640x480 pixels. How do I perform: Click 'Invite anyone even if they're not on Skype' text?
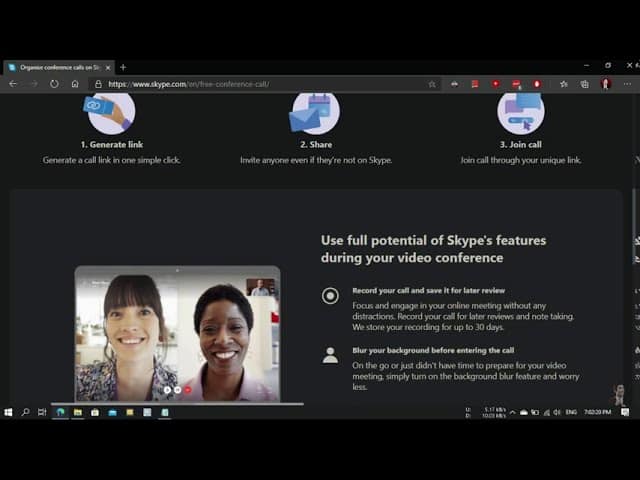pos(316,160)
